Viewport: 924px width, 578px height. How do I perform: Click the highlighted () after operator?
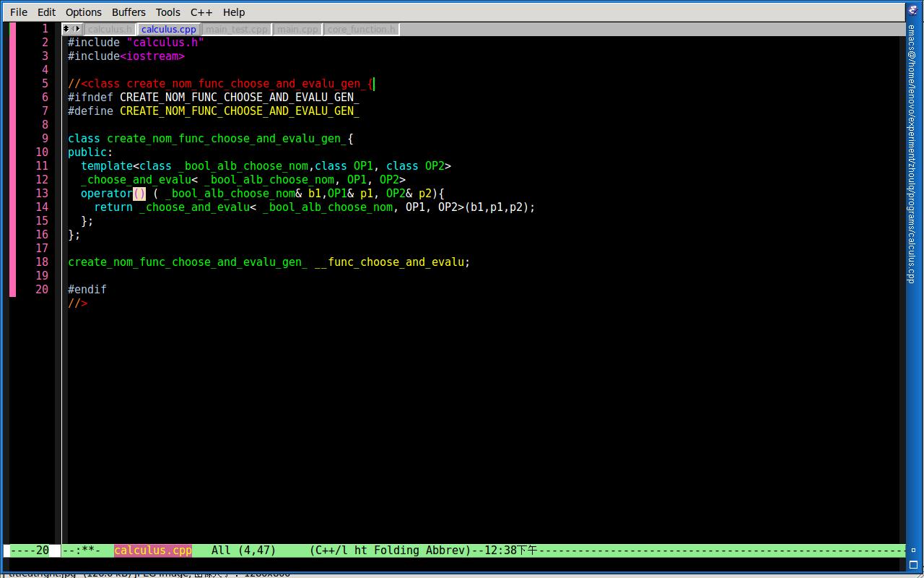pyautogui.click(x=139, y=193)
